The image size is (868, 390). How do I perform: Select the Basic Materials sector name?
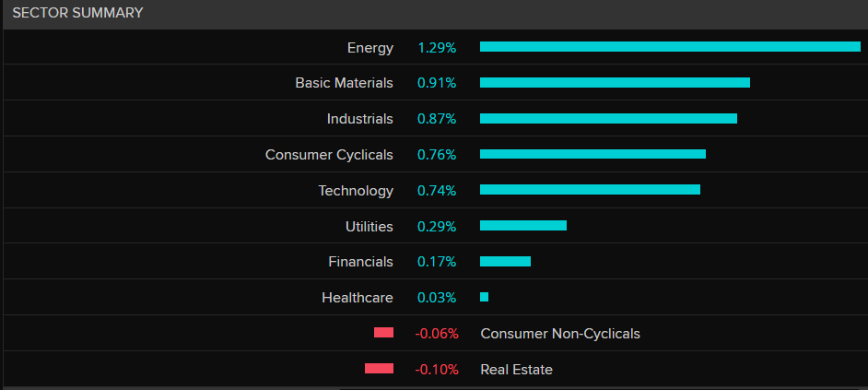344,83
